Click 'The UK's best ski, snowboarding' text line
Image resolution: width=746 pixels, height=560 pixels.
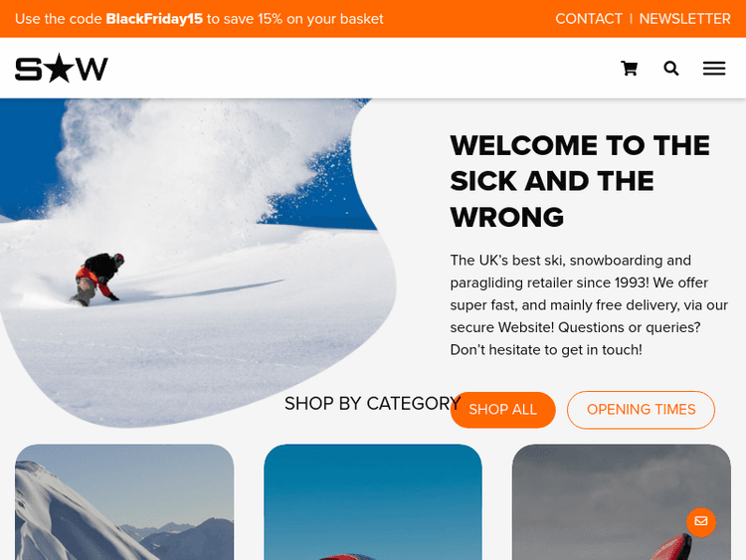(571, 261)
